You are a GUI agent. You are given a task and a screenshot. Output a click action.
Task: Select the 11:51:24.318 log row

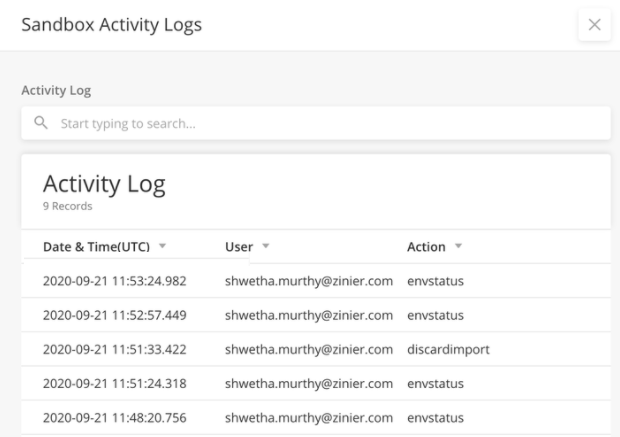tap(316, 384)
